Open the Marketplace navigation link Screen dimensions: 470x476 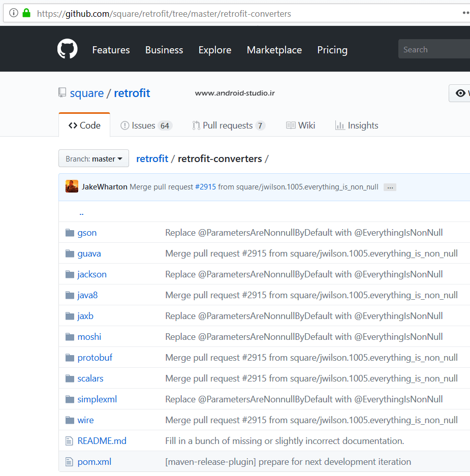[274, 50]
